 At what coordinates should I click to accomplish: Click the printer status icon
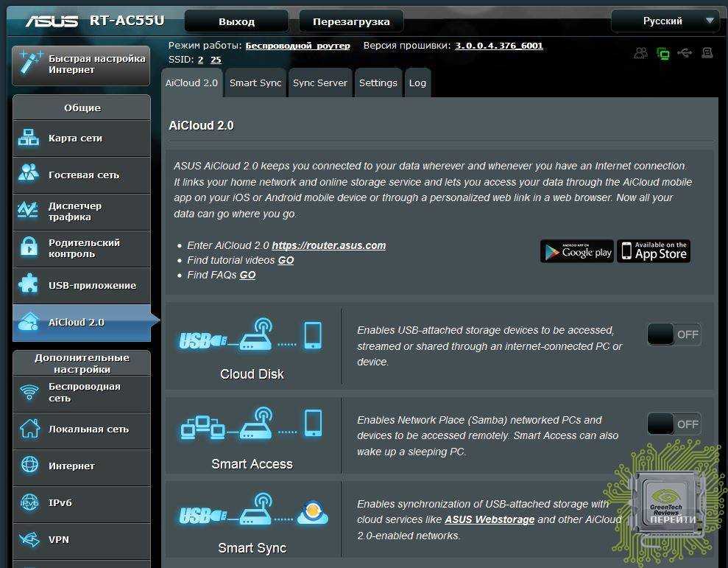pos(707,53)
